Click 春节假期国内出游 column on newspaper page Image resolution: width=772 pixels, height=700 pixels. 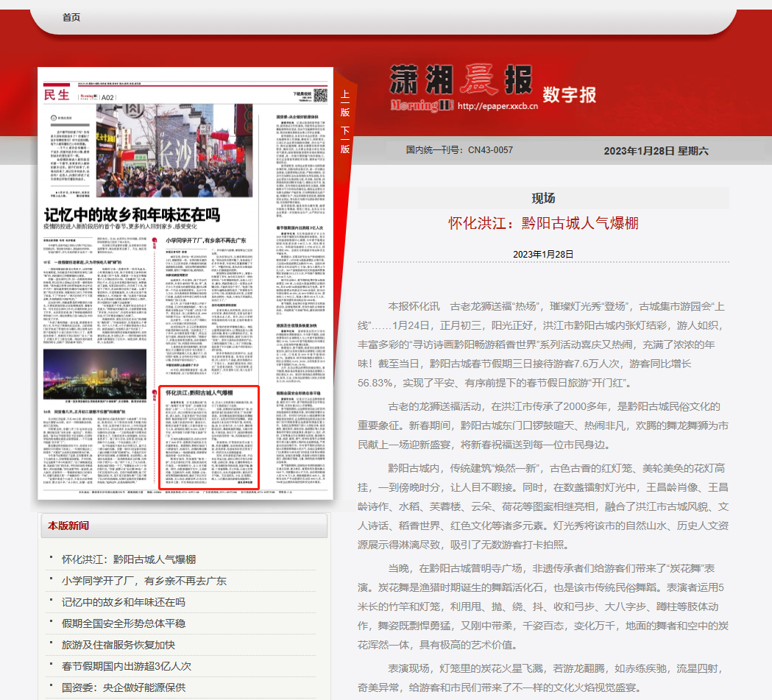tap(300, 269)
